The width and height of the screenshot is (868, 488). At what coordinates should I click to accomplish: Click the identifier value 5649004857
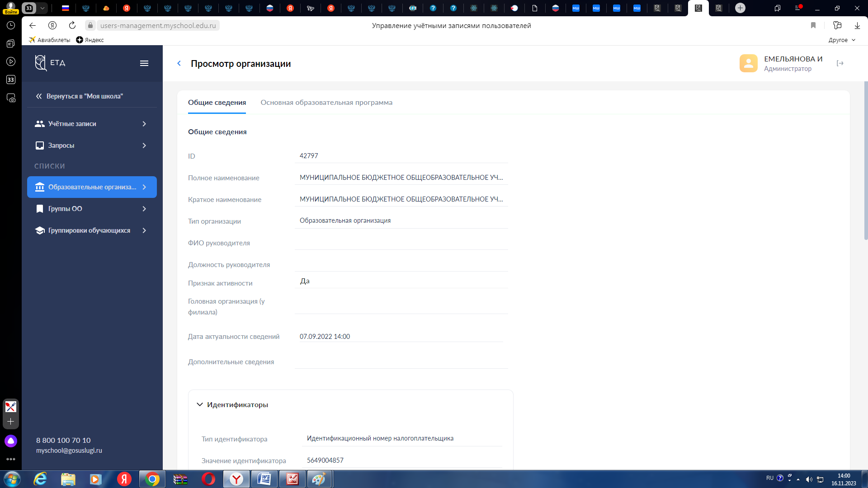pos(325,460)
